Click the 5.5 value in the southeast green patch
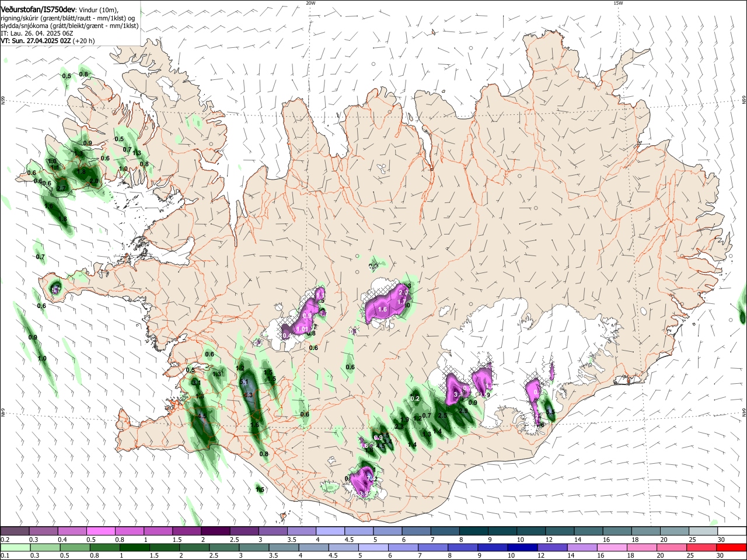The height and width of the screenshot is (560, 747). (x=550, y=412)
